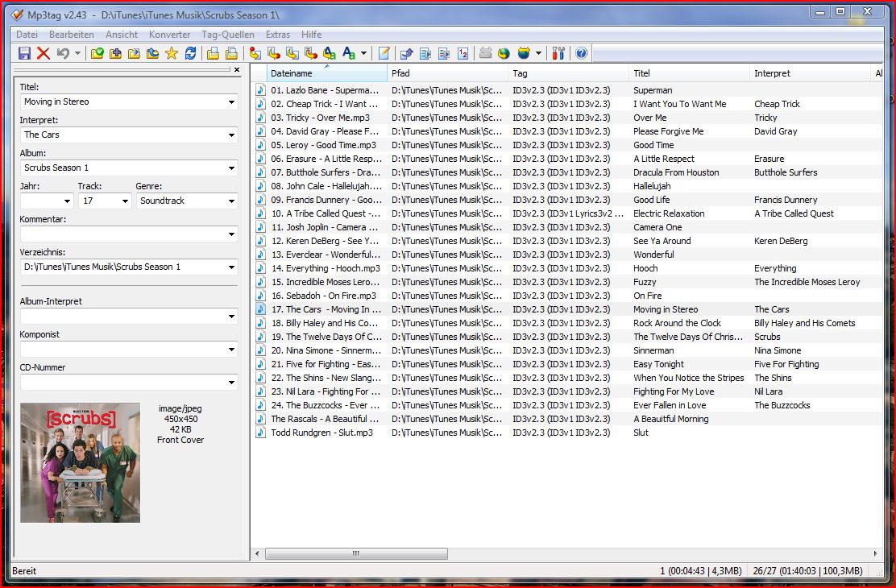
Task: Click the horizontal scrollbar thumb under file list
Action: tap(357, 553)
